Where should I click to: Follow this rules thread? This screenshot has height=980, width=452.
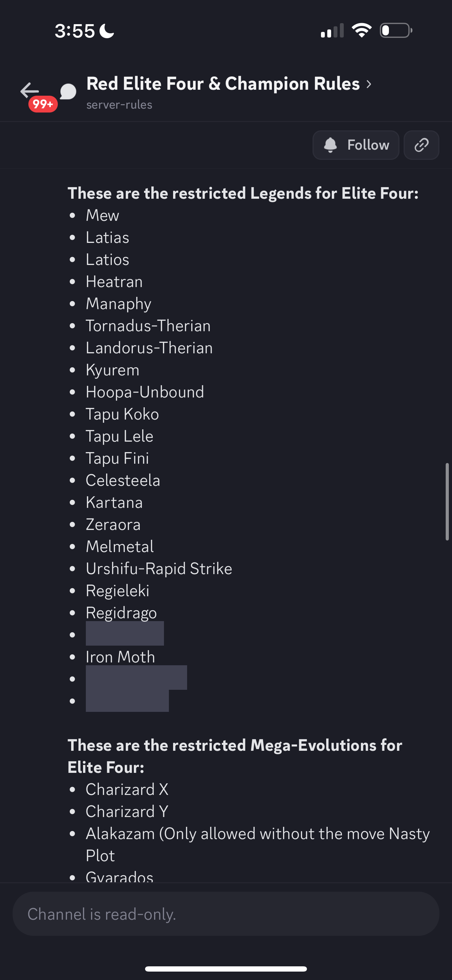pyautogui.click(x=356, y=145)
